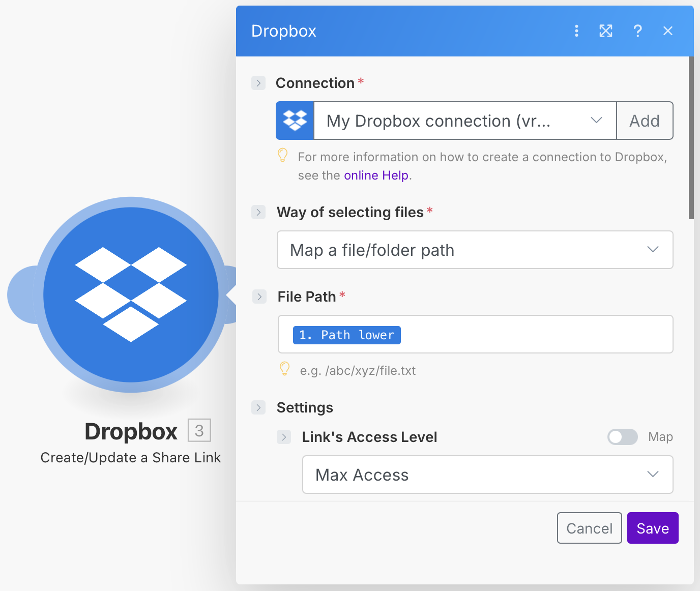This screenshot has width=700, height=591.
Task: Click the File Path input field
Action: point(475,334)
